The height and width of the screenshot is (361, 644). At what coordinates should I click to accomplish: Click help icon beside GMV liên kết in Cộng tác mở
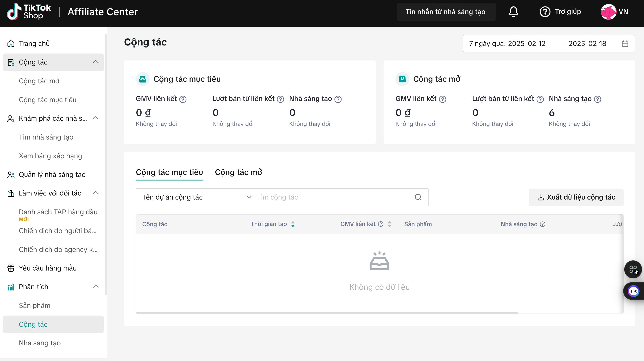pos(442,99)
